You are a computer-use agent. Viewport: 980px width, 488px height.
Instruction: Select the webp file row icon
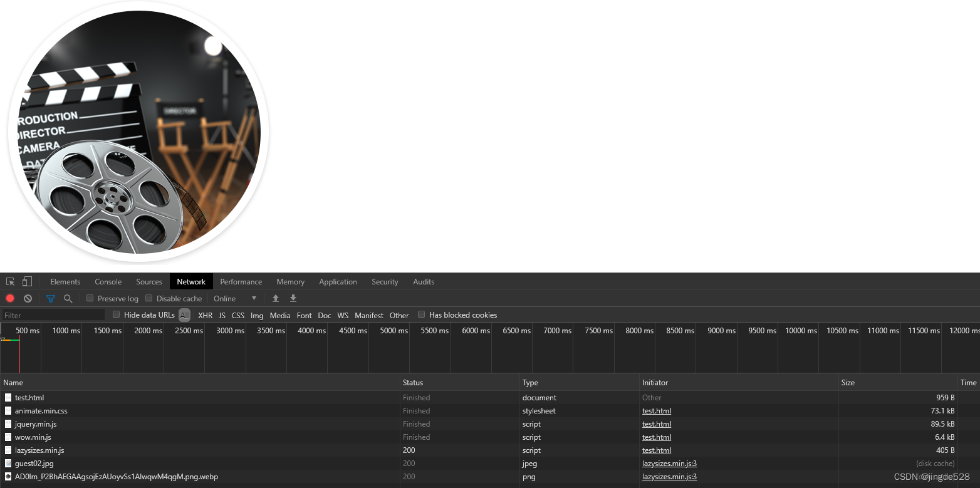click(8, 476)
